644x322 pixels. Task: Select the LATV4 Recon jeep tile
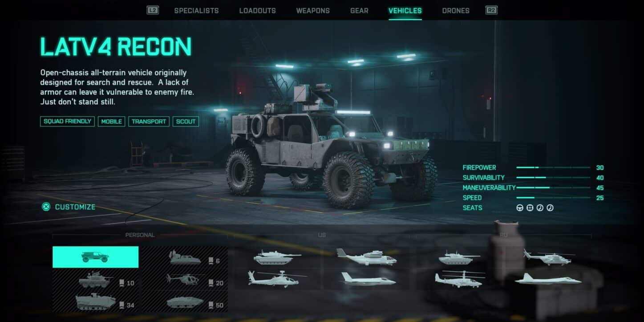tap(95, 257)
